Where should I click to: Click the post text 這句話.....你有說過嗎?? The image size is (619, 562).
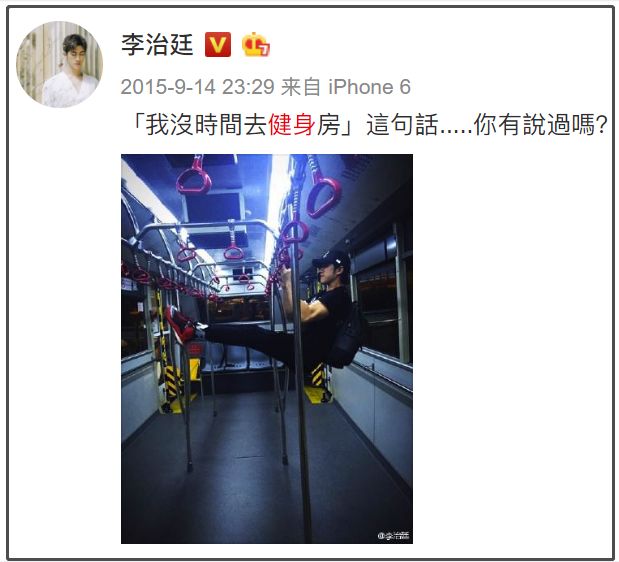(x=486, y=125)
